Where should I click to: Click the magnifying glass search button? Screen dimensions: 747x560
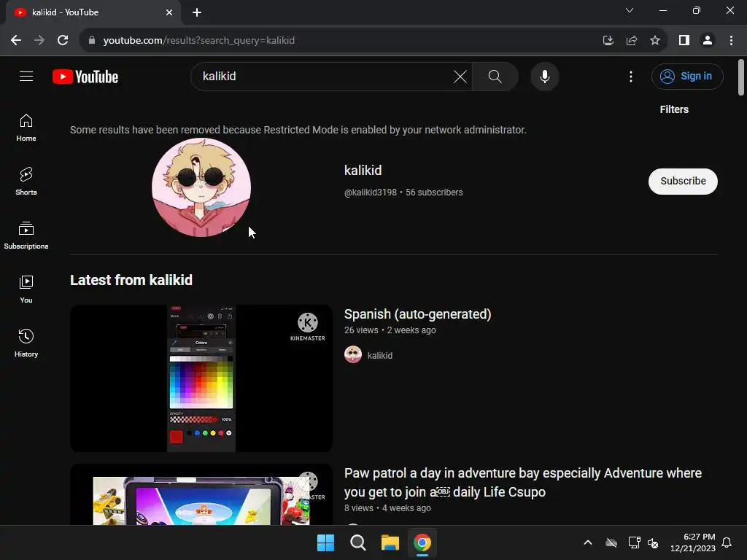pos(495,76)
